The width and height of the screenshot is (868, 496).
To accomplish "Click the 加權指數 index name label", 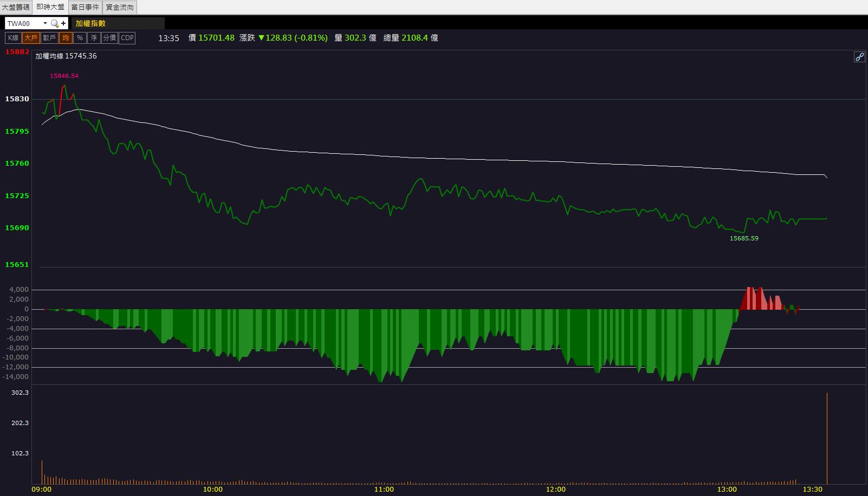I will [x=90, y=23].
